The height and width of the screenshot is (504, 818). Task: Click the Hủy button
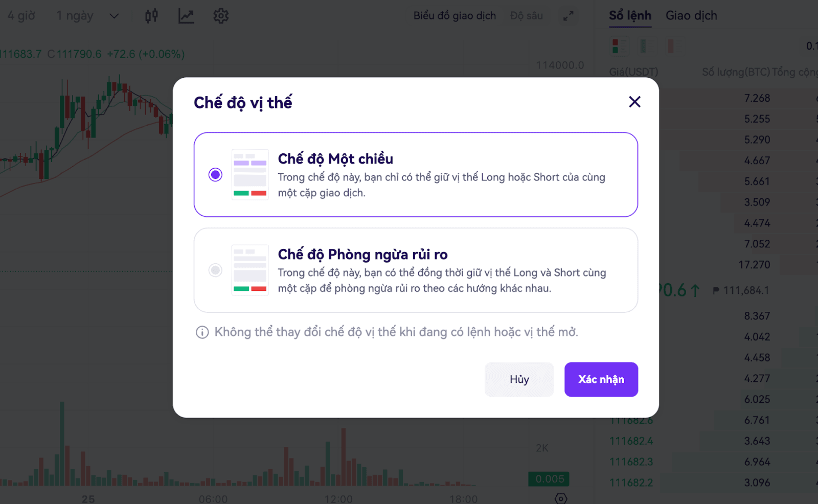(519, 379)
